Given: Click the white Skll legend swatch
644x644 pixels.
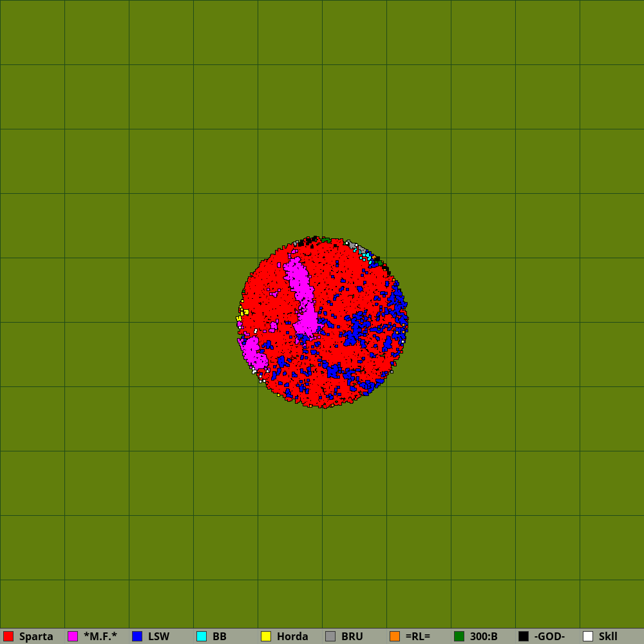Looking at the screenshot, I should [588, 636].
